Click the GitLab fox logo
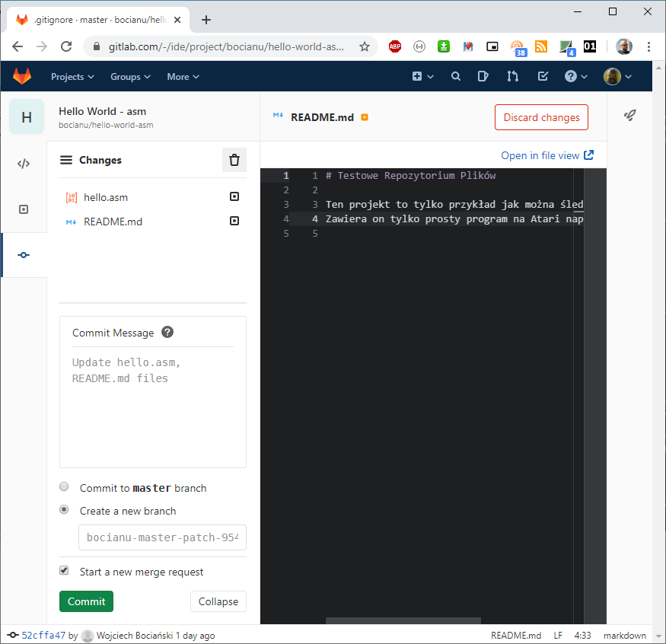This screenshot has width=666, height=644. coord(22,76)
